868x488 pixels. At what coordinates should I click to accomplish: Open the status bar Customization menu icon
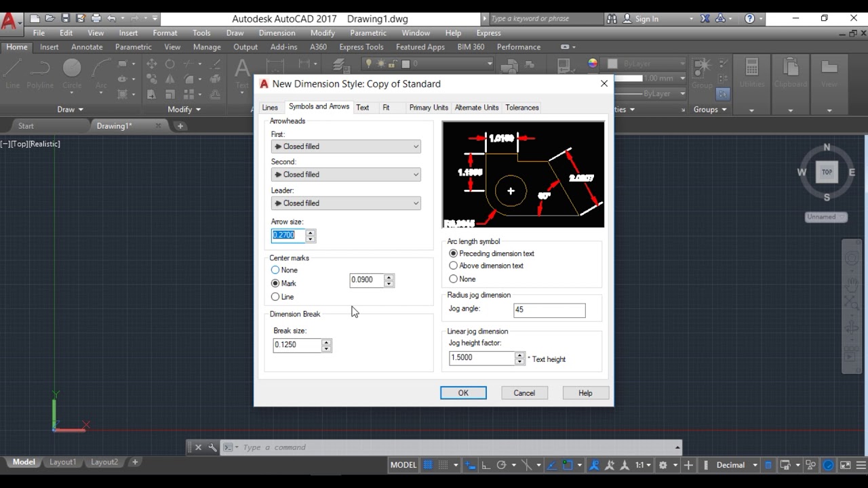[861, 465]
